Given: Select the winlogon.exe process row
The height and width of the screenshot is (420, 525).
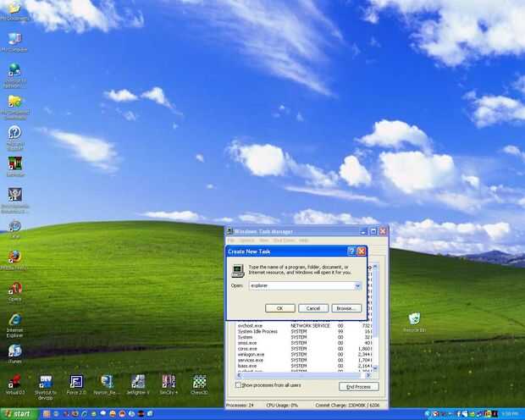Looking at the screenshot, I should pyautogui.click(x=304, y=354).
